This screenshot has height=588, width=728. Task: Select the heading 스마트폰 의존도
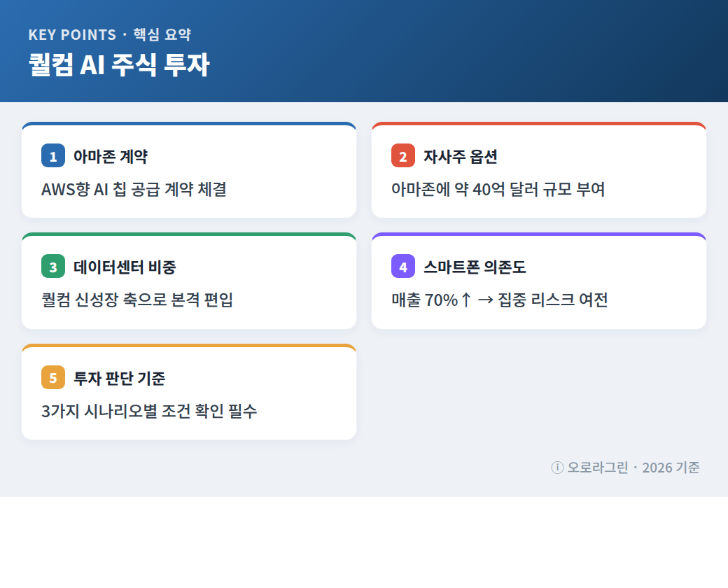click(475, 267)
